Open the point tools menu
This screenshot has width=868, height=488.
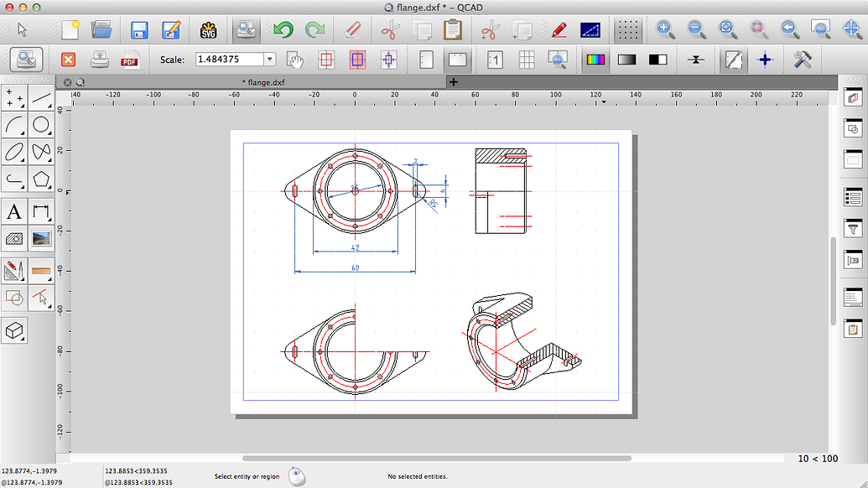(14, 98)
